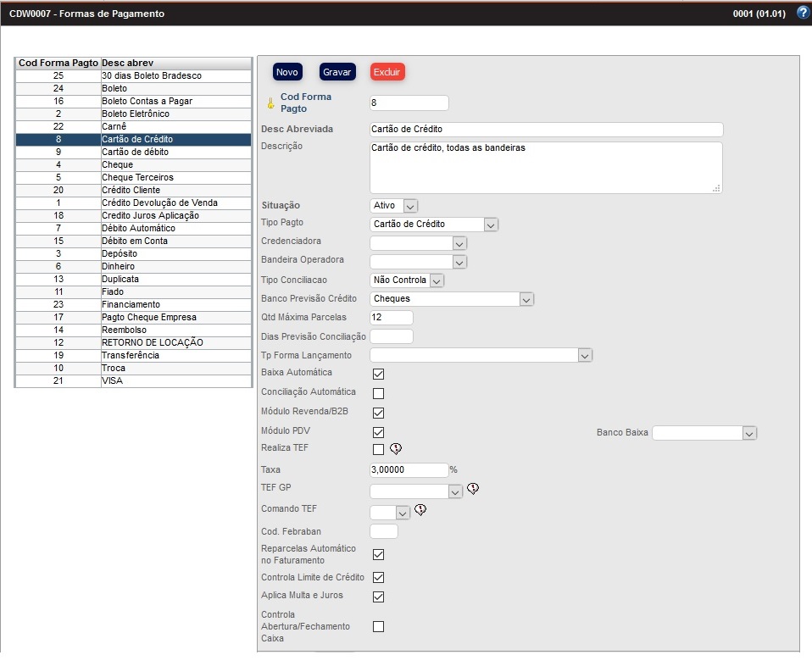This screenshot has height=666, width=812.
Task: Open the Situação dropdown
Action: tap(394, 206)
